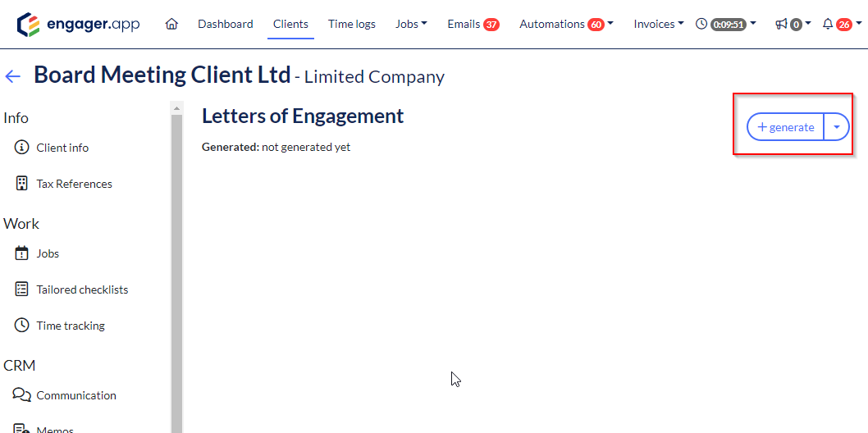Open Tax References in the sidebar

point(74,185)
